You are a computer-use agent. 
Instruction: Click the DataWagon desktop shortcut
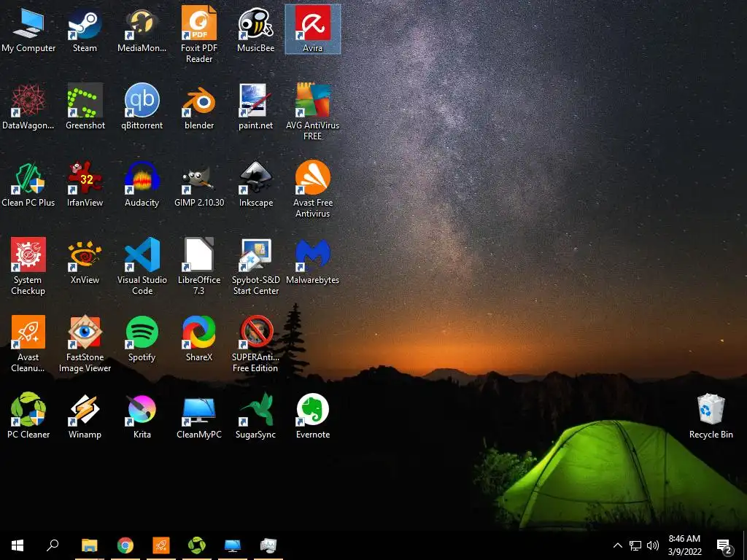point(28,106)
